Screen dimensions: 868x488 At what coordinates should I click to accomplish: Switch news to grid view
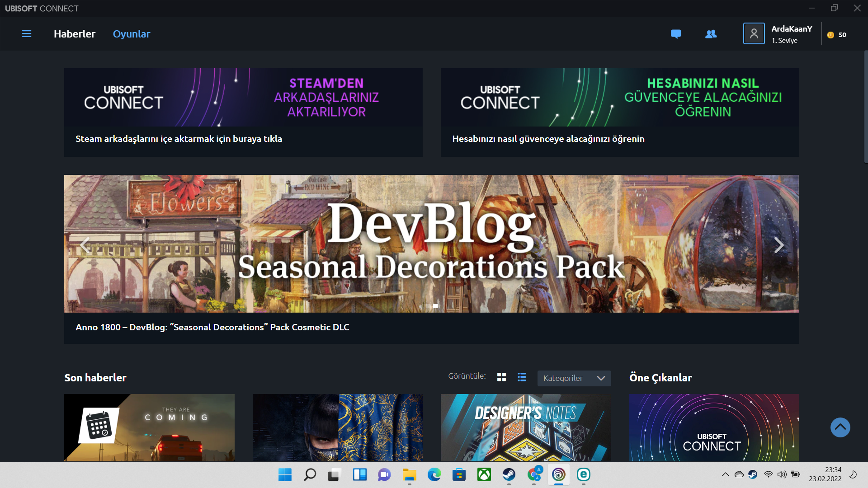pos(501,377)
